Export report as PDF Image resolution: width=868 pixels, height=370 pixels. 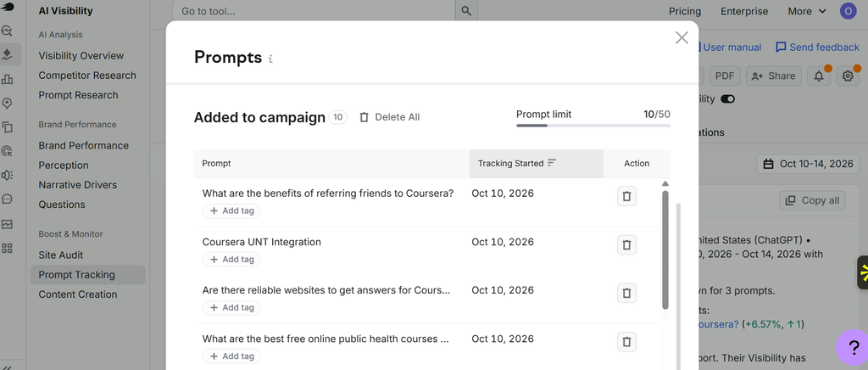[724, 76]
